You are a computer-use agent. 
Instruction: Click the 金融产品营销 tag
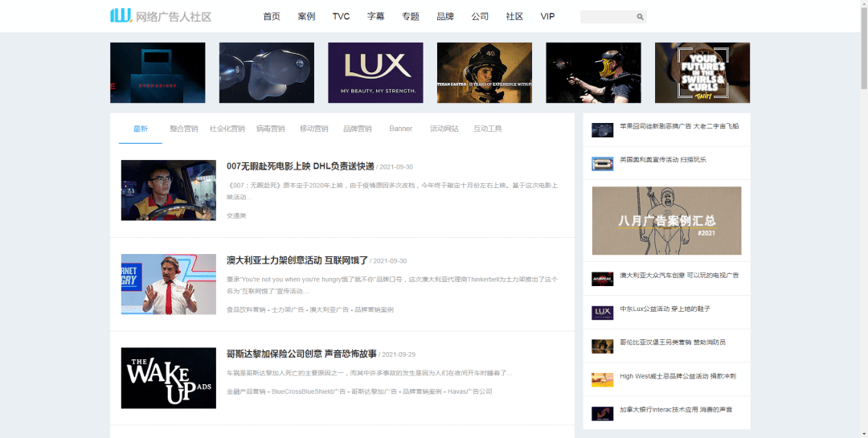click(x=246, y=391)
